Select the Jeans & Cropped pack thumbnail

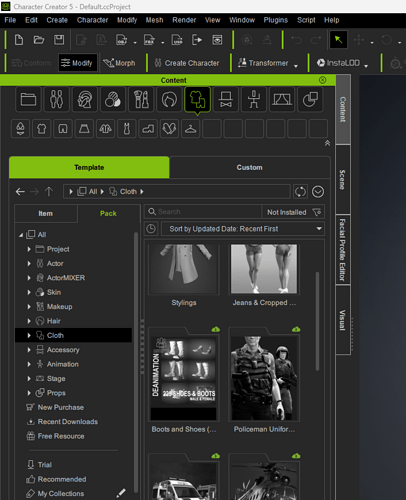[264, 269]
